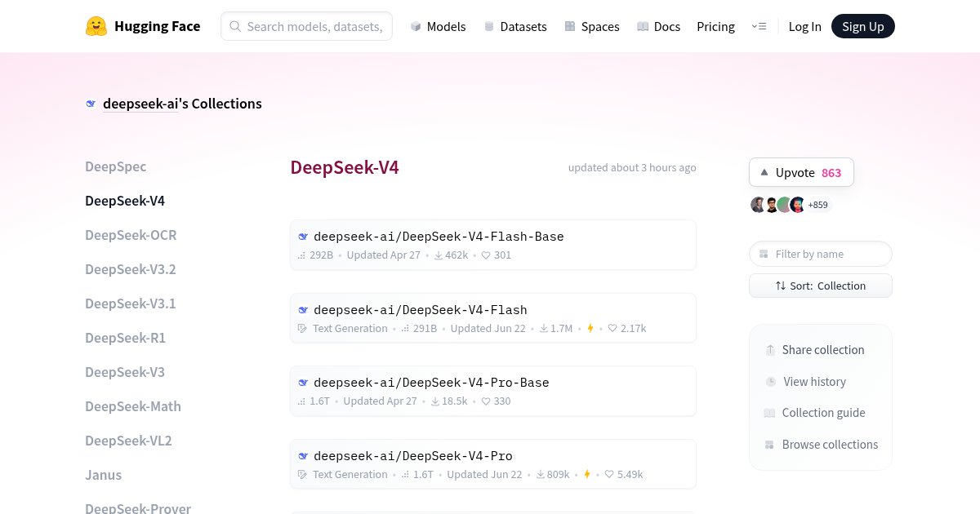Show the +859 other upvoters
The image size is (980, 514).
point(817,206)
